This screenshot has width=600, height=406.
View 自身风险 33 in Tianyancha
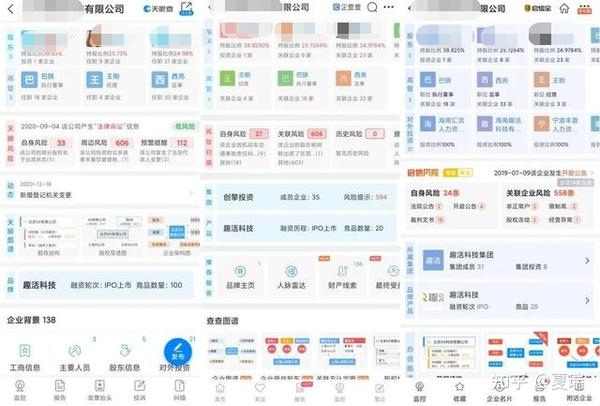(45, 151)
